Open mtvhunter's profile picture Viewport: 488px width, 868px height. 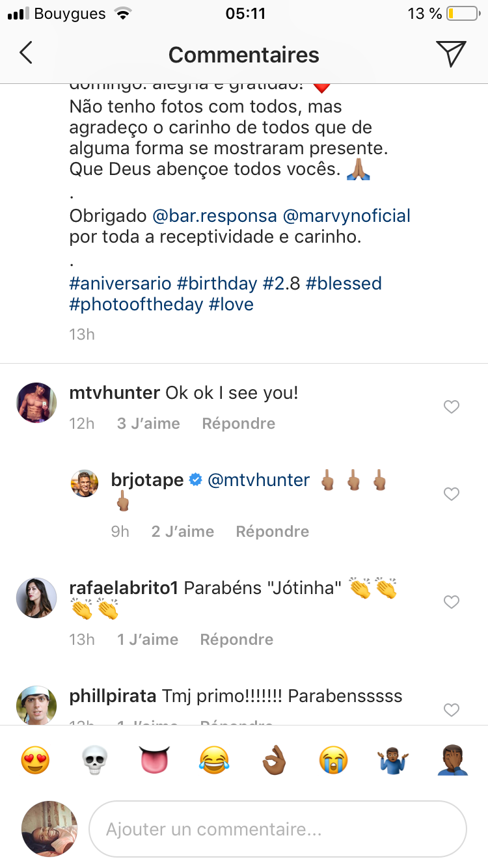point(36,403)
